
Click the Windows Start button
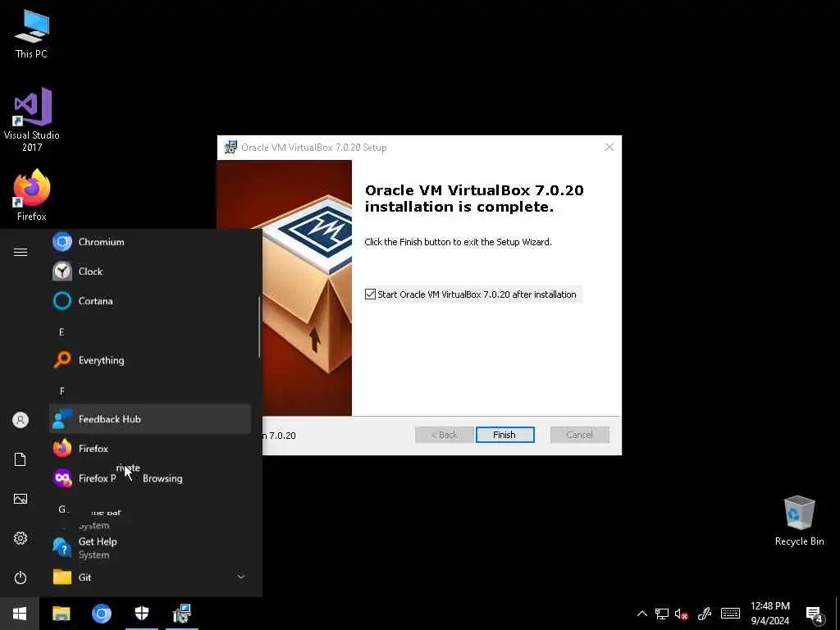[20, 614]
